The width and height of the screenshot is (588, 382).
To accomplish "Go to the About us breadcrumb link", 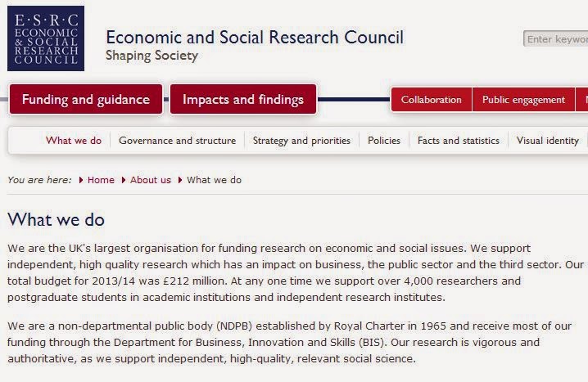I will tap(151, 180).
